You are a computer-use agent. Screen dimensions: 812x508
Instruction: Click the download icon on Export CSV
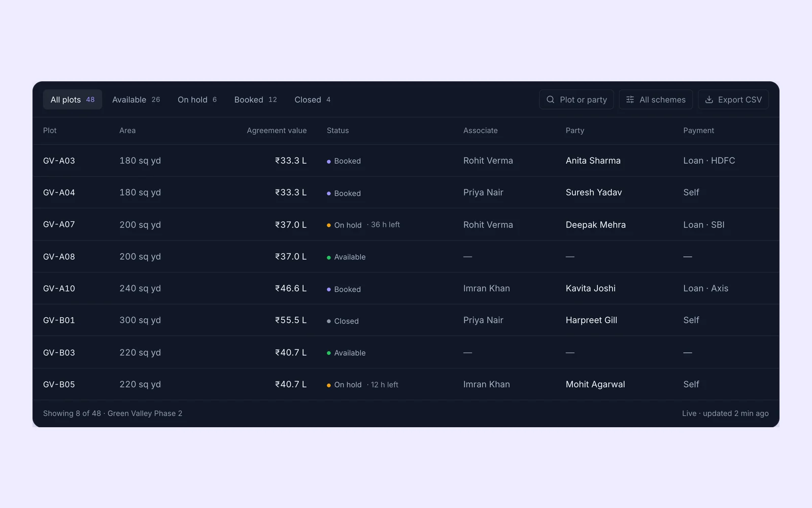(709, 100)
